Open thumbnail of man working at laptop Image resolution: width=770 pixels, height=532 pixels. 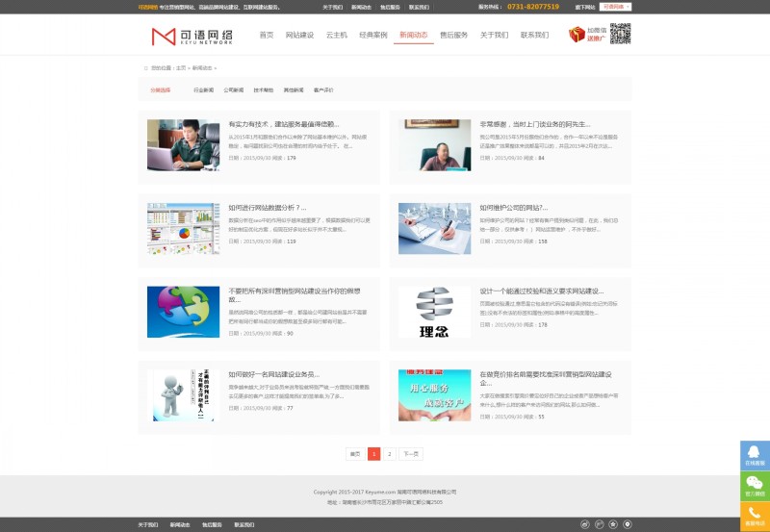(x=183, y=145)
